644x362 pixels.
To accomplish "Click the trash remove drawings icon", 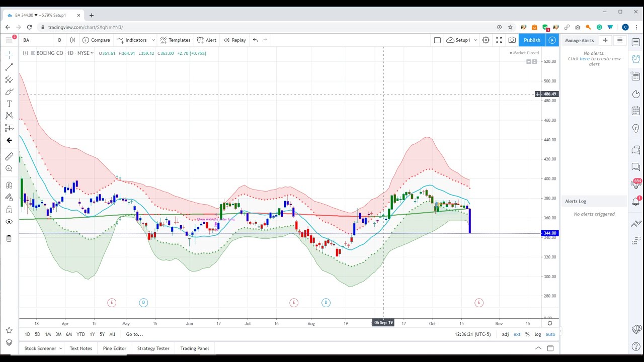I will (x=9, y=238).
